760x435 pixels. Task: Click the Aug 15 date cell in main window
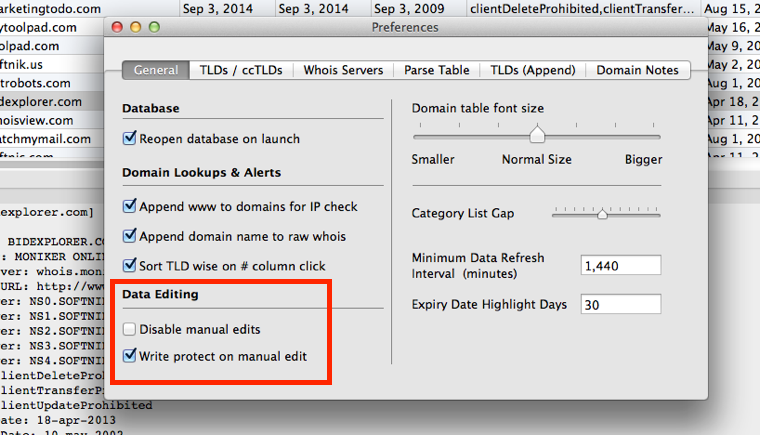coord(731,9)
